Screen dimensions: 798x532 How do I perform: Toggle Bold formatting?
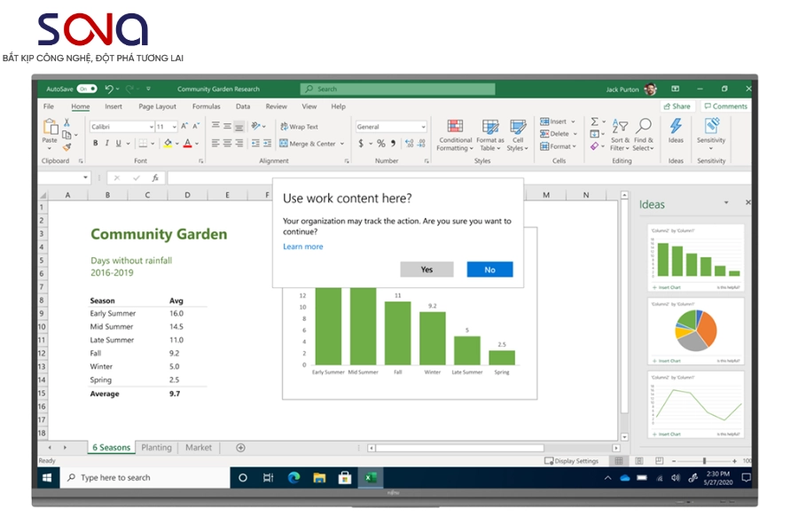tap(95, 144)
